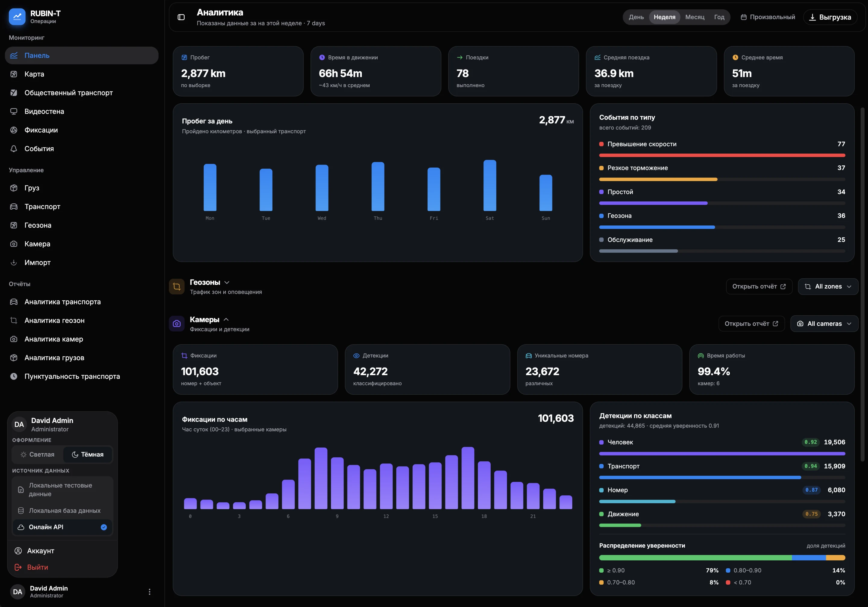Screen dimensions: 868x607
Task: Click the Распределение уверенности color bar
Action: [x=722, y=558]
